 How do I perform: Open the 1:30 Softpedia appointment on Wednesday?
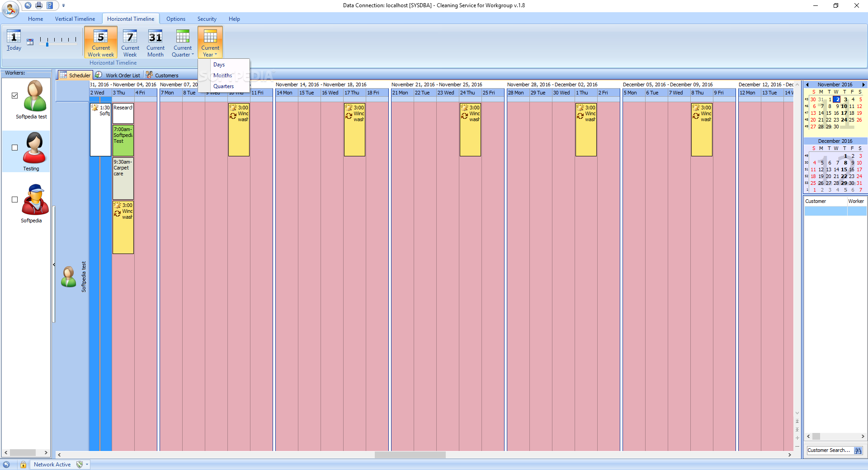(100, 129)
